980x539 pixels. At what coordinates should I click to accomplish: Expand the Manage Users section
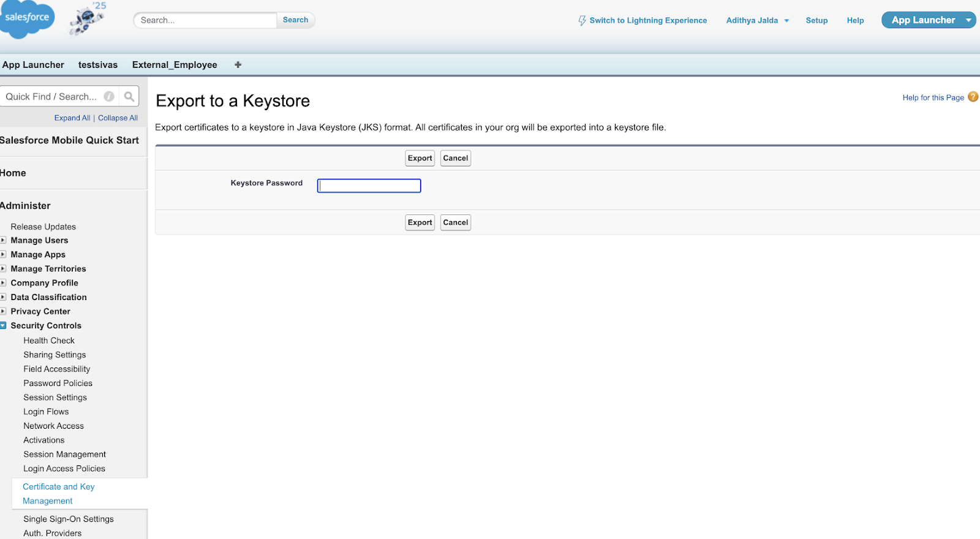4,240
